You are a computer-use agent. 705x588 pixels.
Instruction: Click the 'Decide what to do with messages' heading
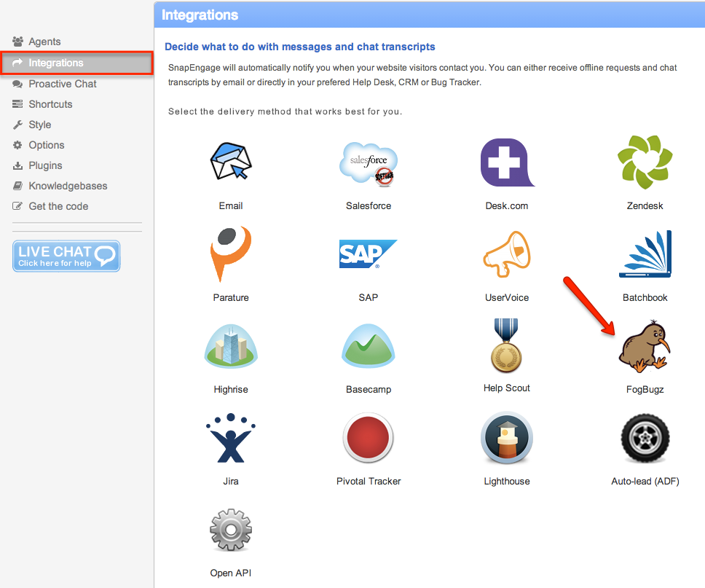pos(300,47)
